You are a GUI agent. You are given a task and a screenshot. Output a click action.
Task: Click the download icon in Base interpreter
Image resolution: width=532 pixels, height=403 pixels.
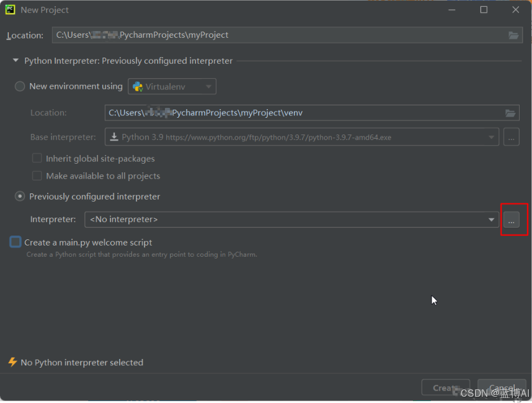click(114, 136)
